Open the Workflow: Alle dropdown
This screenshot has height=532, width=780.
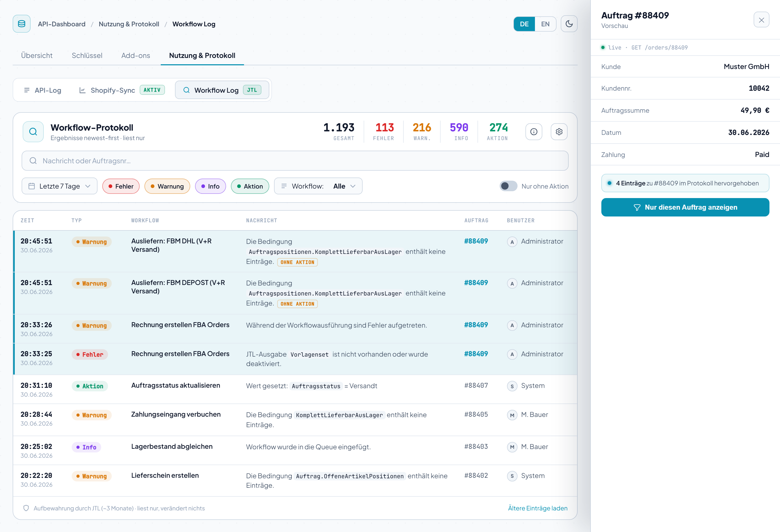tap(318, 186)
